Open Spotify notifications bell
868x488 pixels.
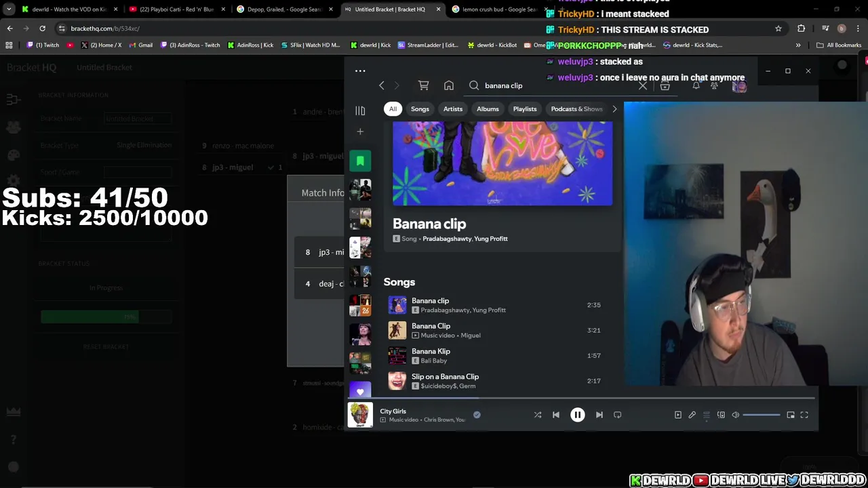tap(696, 85)
